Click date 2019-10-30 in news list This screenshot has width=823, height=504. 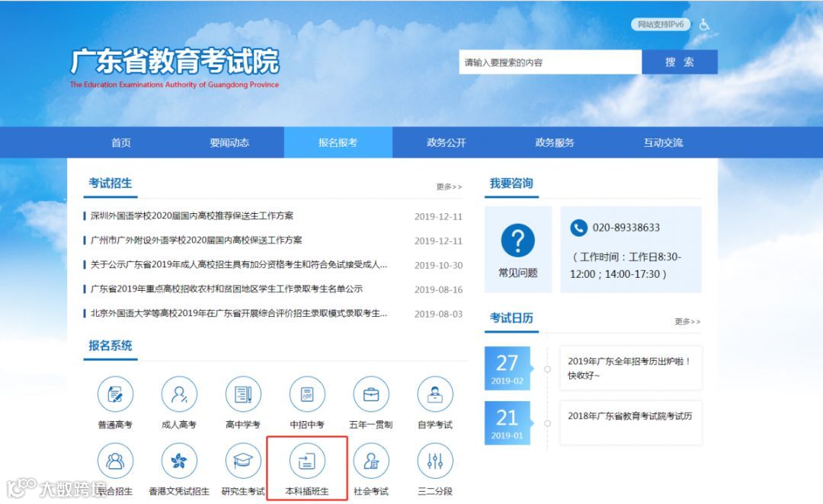[438, 266]
